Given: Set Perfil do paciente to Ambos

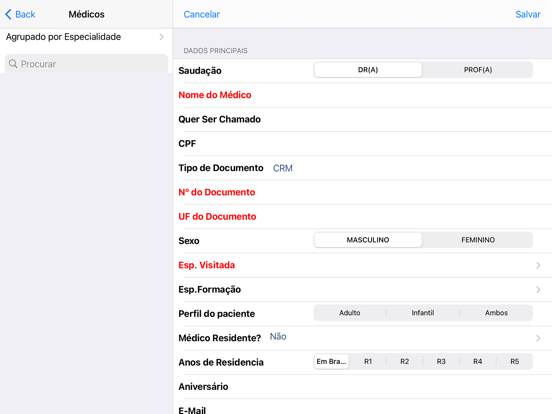Looking at the screenshot, I should [x=496, y=313].
